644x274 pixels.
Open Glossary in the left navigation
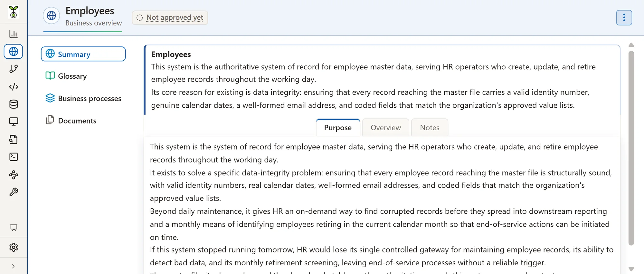pos(66,76)
